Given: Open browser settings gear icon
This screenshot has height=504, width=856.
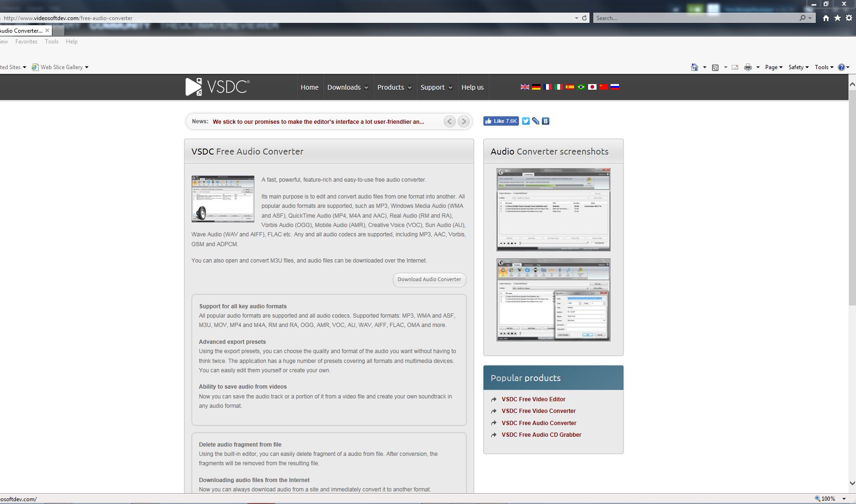Looking at the screenshot, I should point(849,18).
